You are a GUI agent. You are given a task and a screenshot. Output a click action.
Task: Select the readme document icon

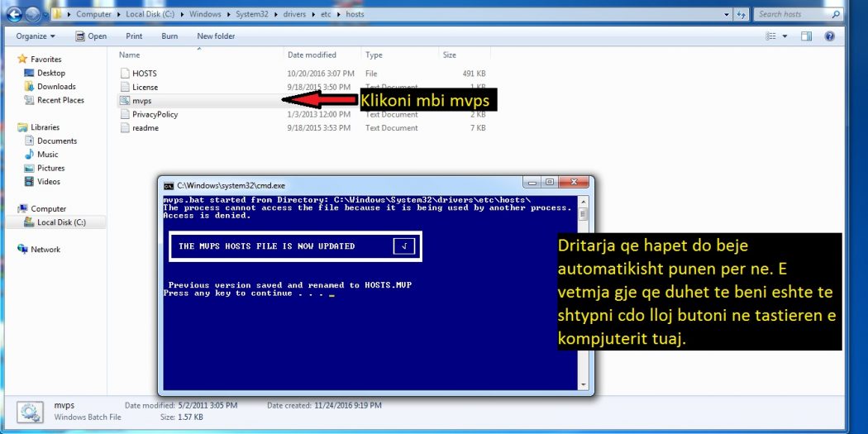click(125, 128)
